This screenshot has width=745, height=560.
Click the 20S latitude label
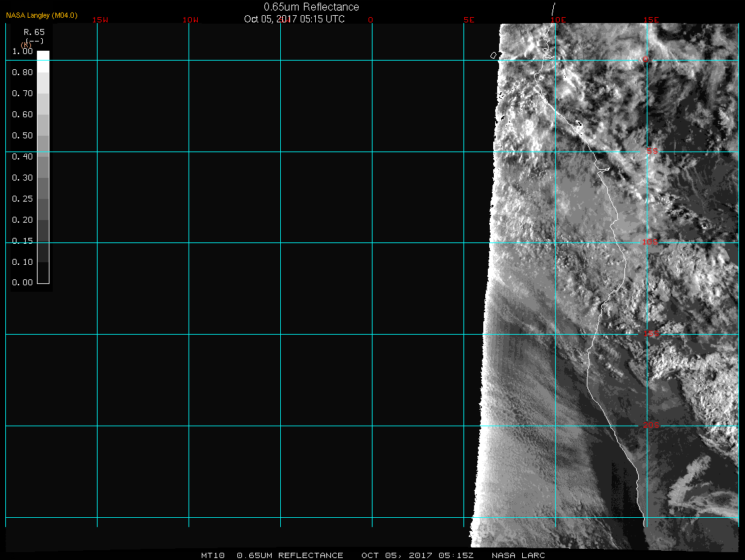click(x=651, y=425)
